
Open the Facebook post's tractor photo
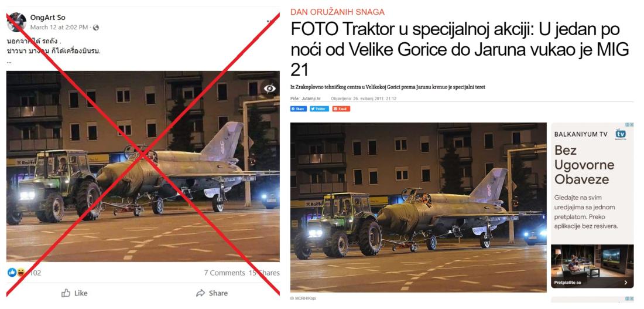(x=143, y=166)
